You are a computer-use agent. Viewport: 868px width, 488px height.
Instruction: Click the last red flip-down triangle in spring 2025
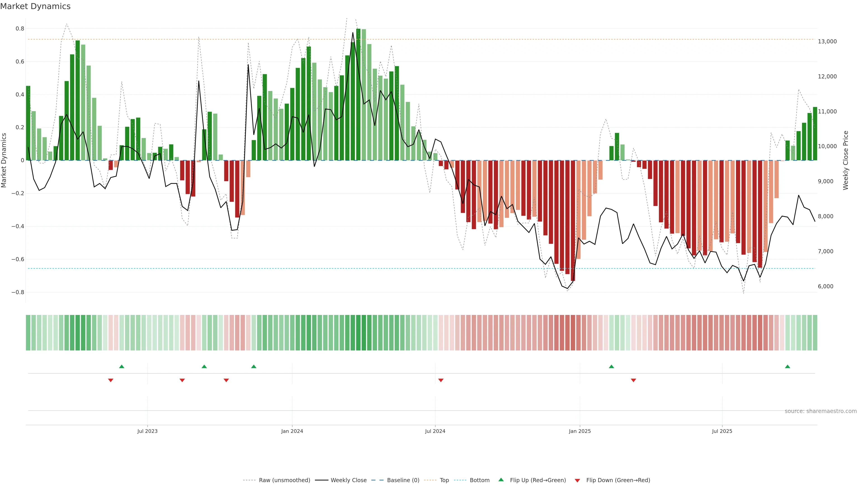click(633, 380)
